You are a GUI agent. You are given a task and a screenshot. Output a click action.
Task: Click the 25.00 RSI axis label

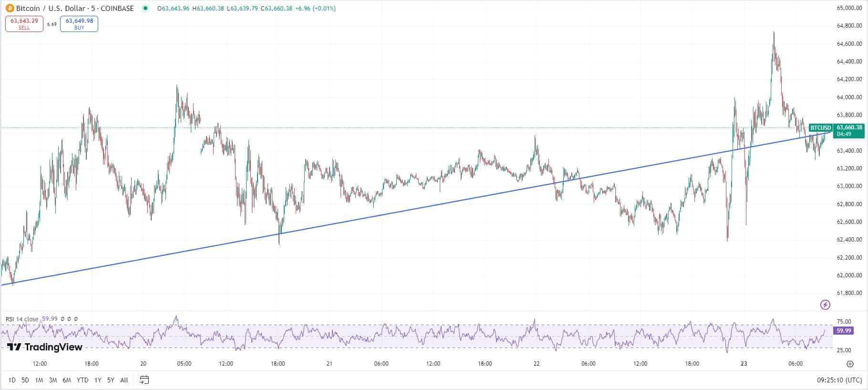[x=844, y=350]
